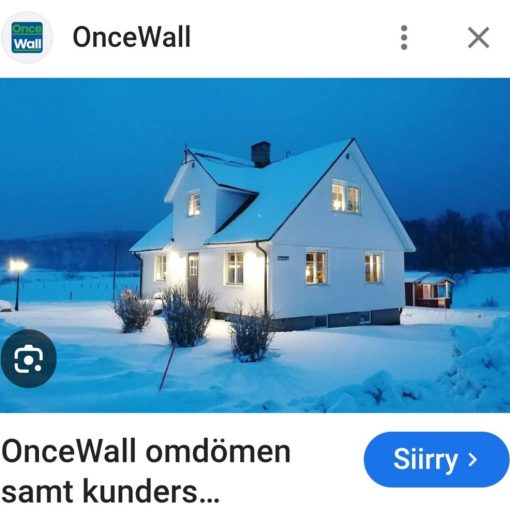Click the chevron arrow inside Siirry button
Screen dimensions: 510x510
click(473, 460)
